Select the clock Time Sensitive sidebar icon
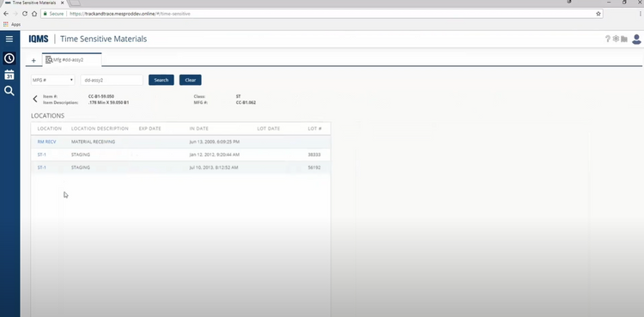 (9, 58)
